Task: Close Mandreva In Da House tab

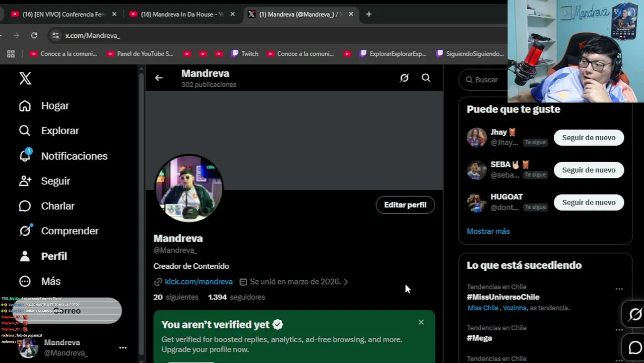Action: (232, 14)
